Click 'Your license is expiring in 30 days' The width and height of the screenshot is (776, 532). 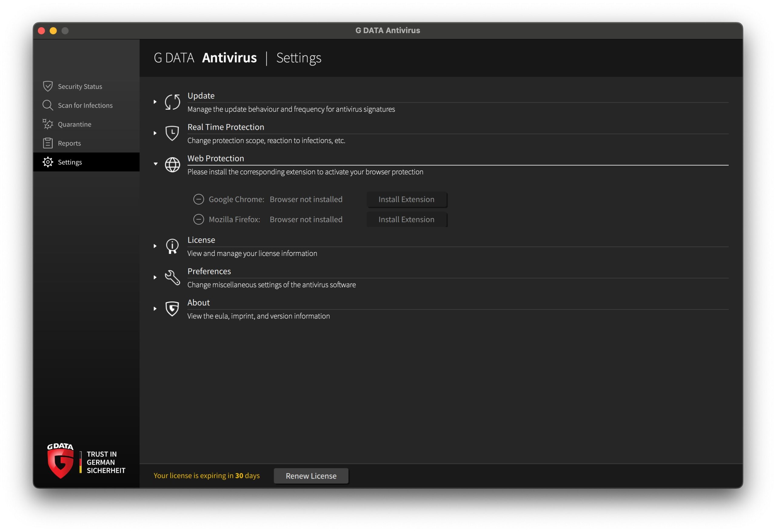[x=207, y=476]
